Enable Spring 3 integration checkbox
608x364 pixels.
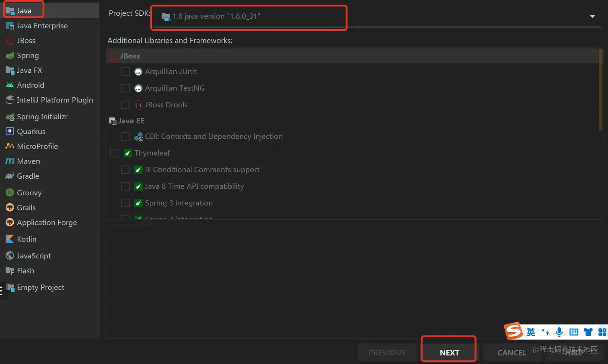(125, 203)
